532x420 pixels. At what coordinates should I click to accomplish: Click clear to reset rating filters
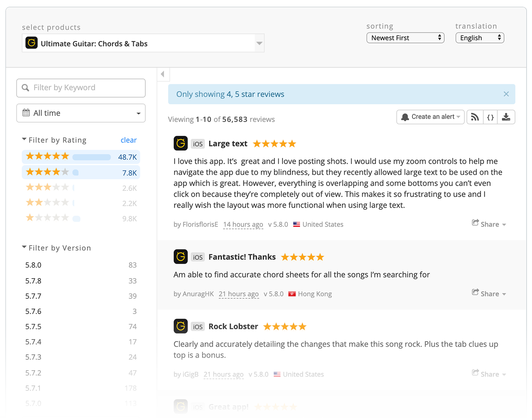tap(129, 140)
